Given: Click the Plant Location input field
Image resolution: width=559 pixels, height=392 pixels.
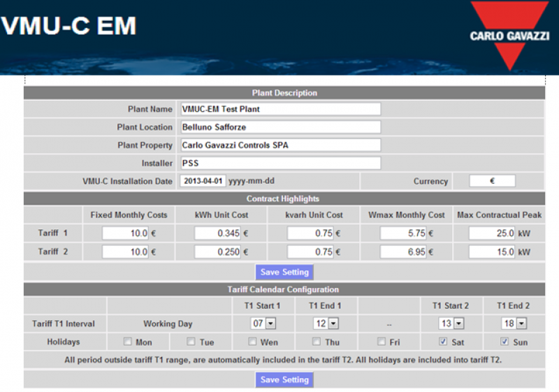Looking at the screenshot, I should click(x=281, y=127).
